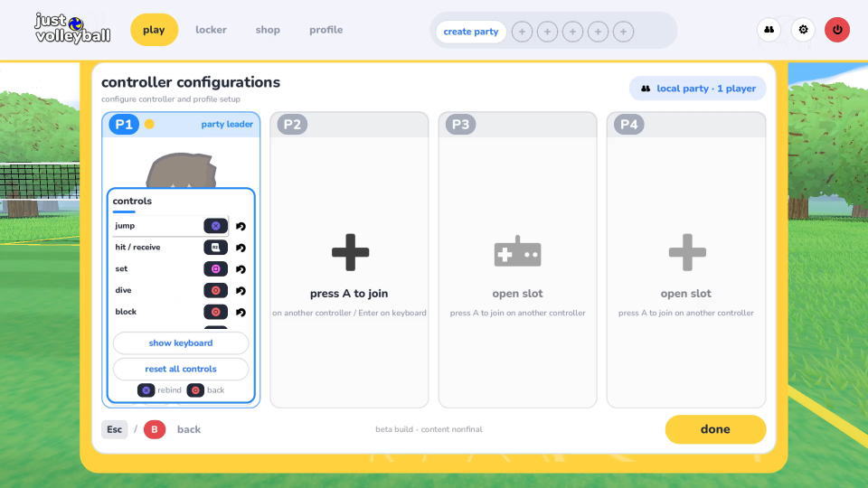Reset the hit / receive binding arrow
Screen dimensions: 868x488
241,248
